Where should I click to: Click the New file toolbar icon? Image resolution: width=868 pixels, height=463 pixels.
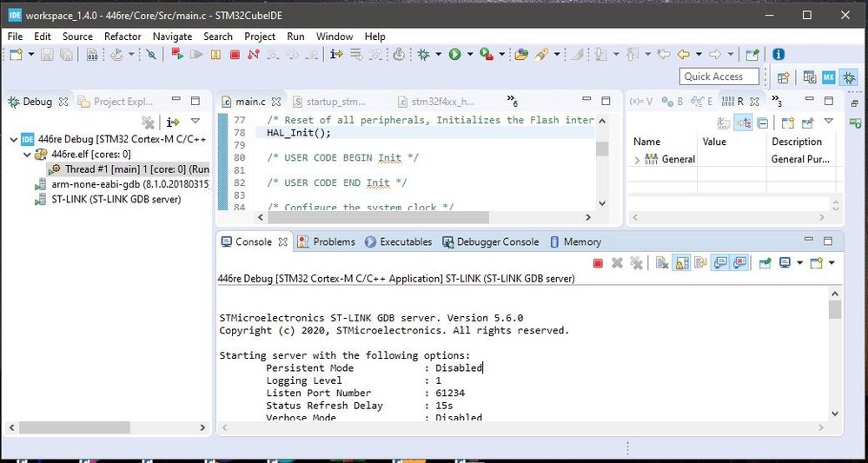(x=16, y=54)
